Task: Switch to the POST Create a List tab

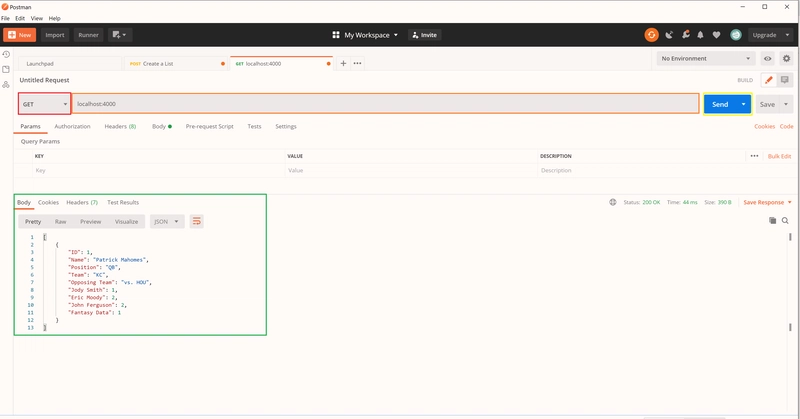Action: click(177, 64)
